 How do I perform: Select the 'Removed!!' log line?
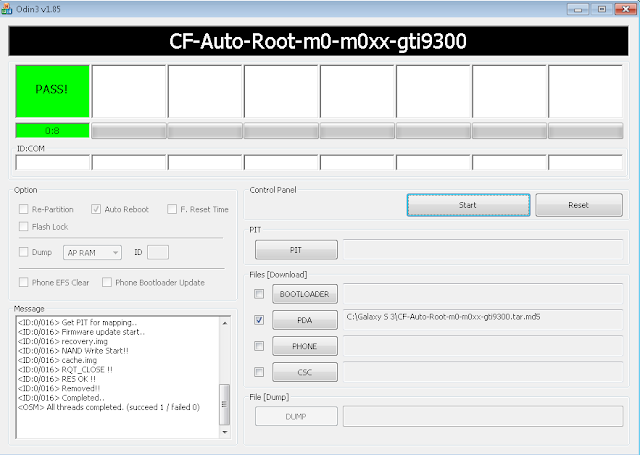(59, 388)
